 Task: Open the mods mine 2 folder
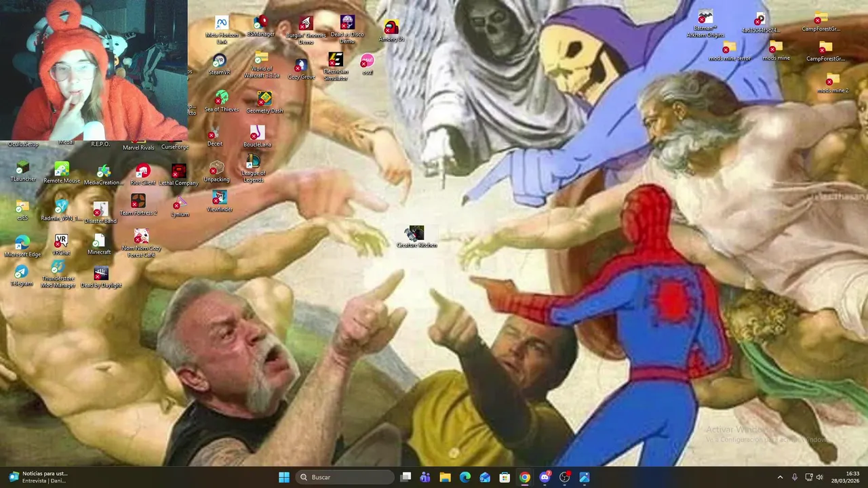coord(833,83)
